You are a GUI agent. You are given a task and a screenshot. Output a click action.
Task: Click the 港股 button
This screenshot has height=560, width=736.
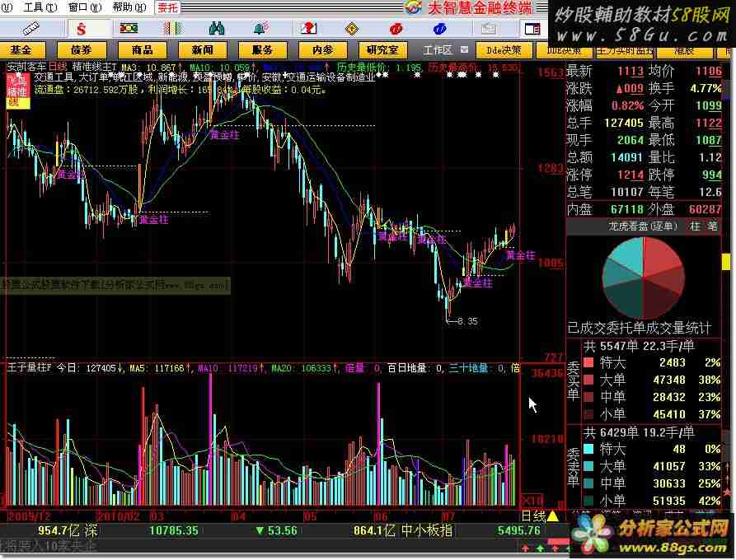click(683, 51)
